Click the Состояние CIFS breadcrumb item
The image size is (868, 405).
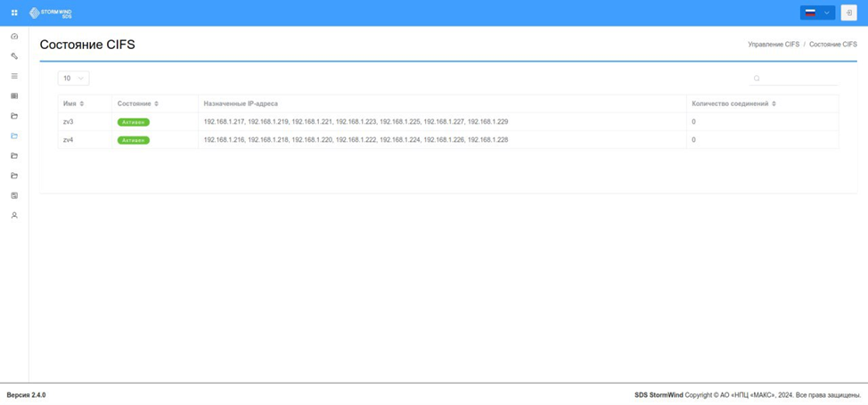pyautogui.click(x=833, y=45)
